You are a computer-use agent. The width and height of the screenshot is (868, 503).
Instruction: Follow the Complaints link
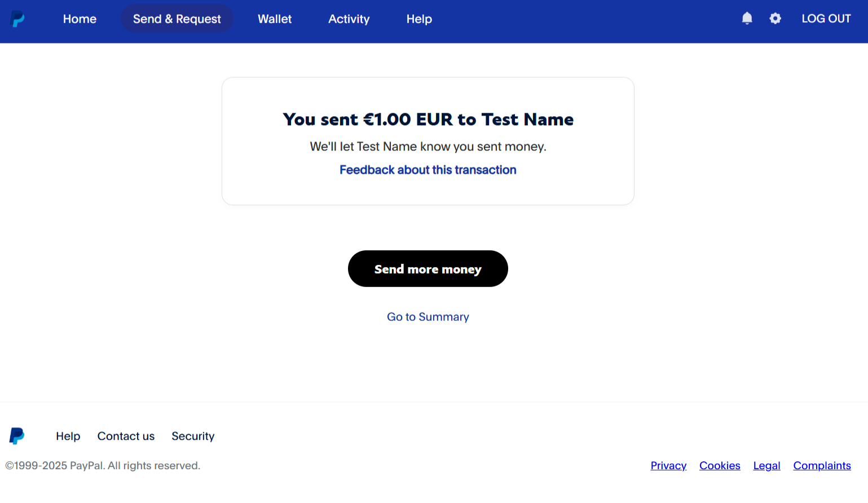[x=822, y=466]
